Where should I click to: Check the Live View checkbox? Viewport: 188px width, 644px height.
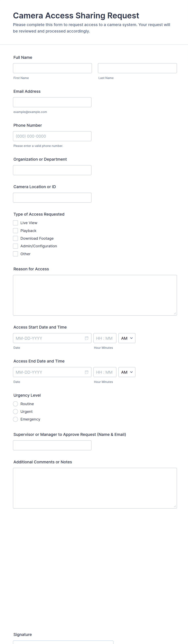(16, 223)
